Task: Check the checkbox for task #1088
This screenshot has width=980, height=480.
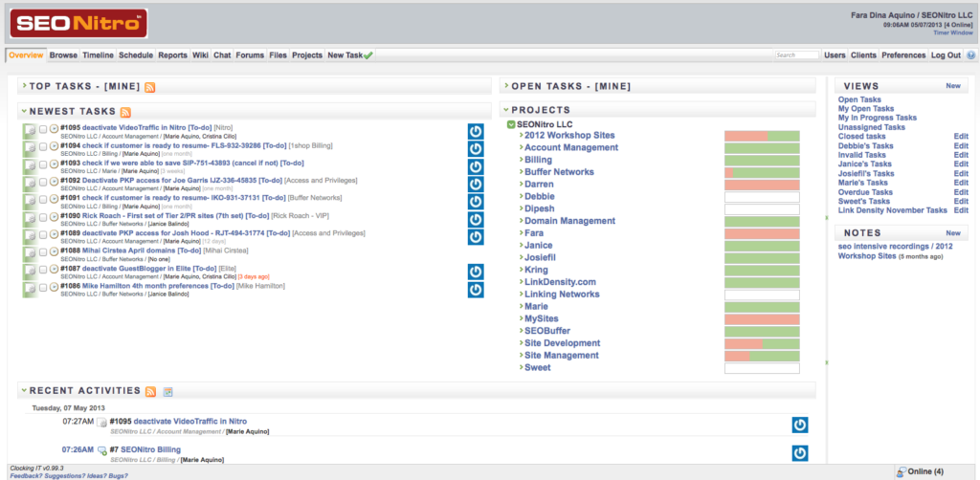Action: 42,251
